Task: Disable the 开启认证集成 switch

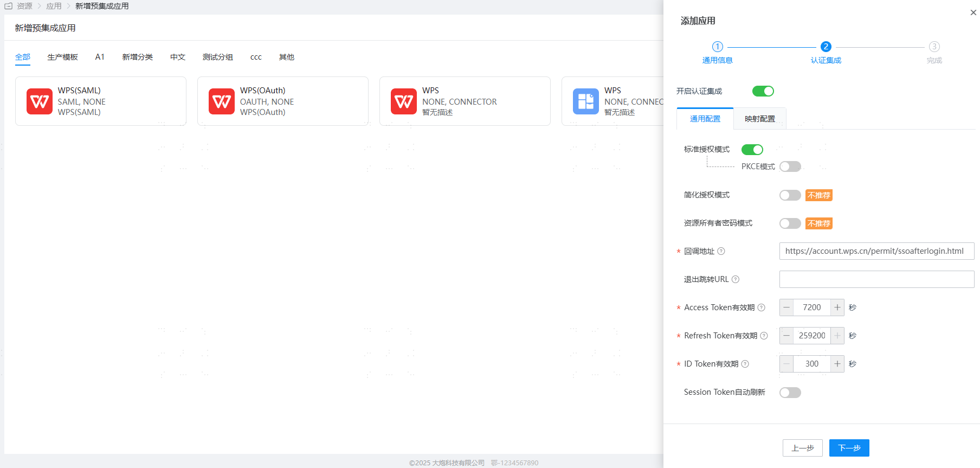Action: (x=763, y=91)
